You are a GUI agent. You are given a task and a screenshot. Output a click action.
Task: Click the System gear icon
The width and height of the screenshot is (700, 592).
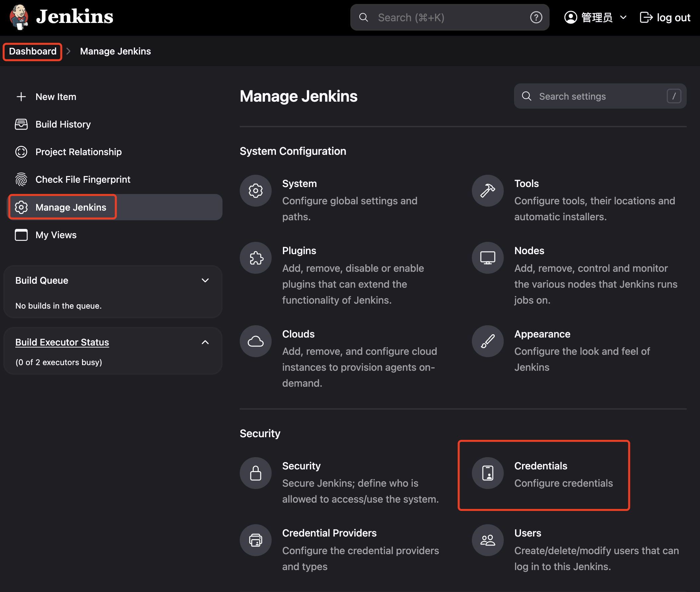tap(256, 191)
